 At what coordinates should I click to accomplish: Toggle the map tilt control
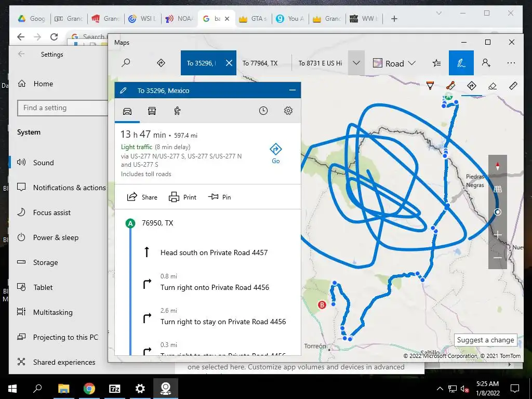click(x=497, y=189)
